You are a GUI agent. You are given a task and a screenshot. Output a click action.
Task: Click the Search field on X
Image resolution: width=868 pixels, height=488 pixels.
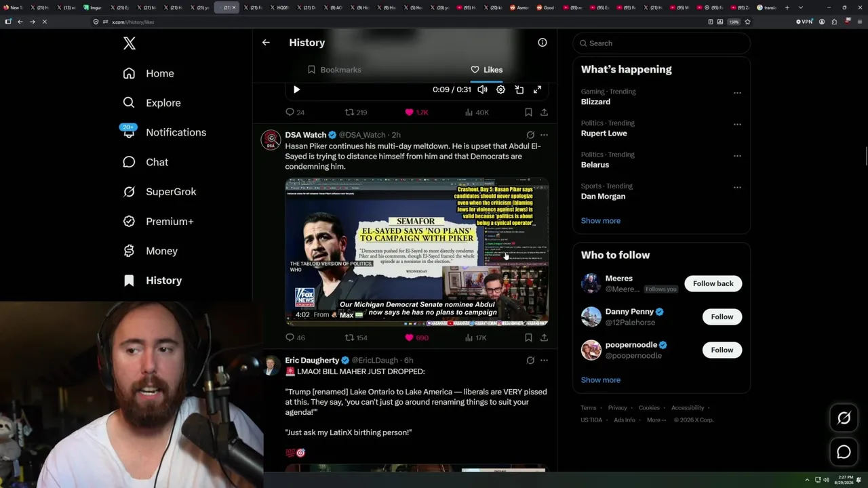pyautogui.click(x=661, y=43)
